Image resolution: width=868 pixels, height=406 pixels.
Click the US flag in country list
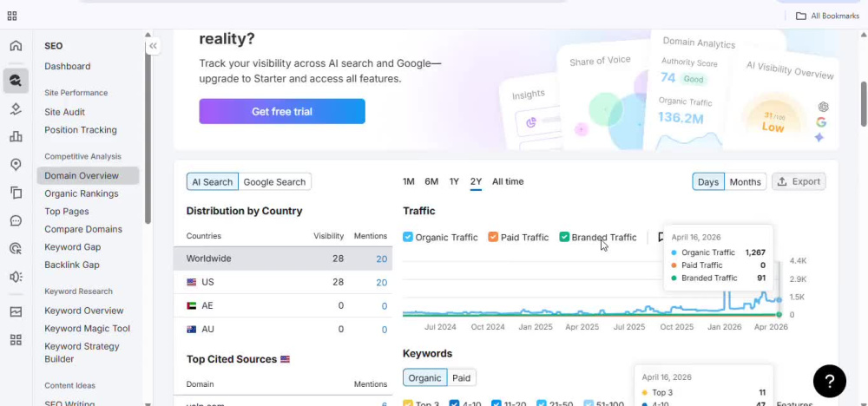coord(192,282)
